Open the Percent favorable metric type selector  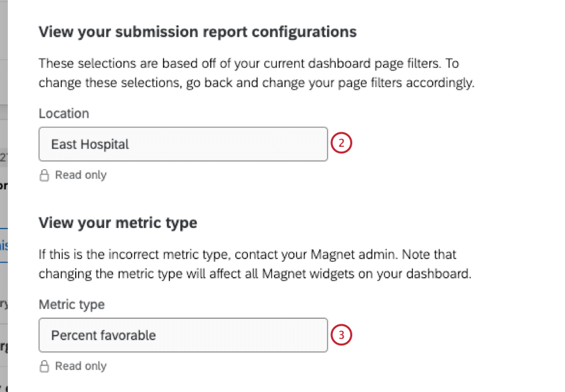(x=183, y=336)
